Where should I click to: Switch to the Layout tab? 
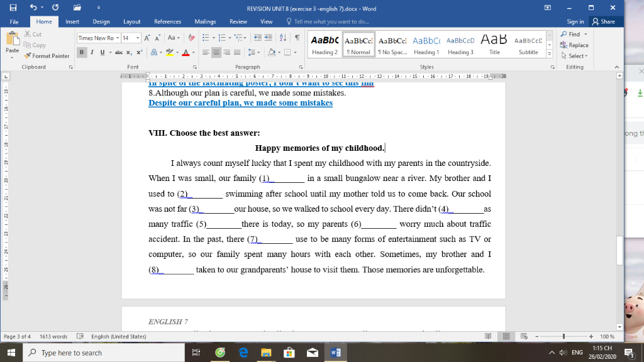click(x=132, y=22)
